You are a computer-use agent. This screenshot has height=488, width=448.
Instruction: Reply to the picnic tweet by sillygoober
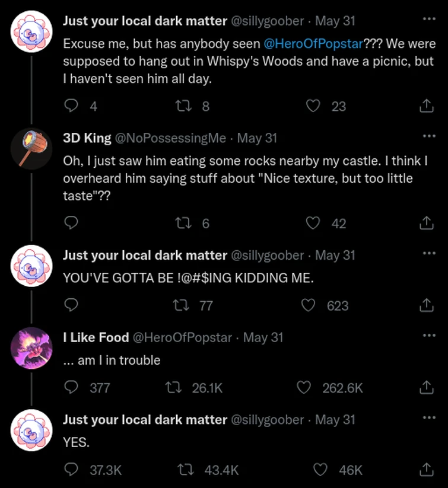(x=71, y=105)
